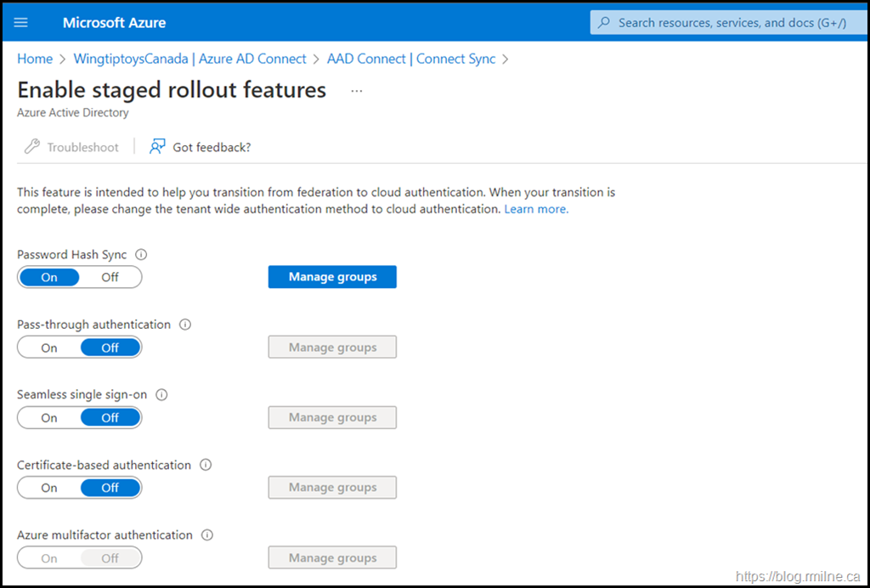Focus the search resources input field
Screen dimensions: 870x588
pos(731,22)
